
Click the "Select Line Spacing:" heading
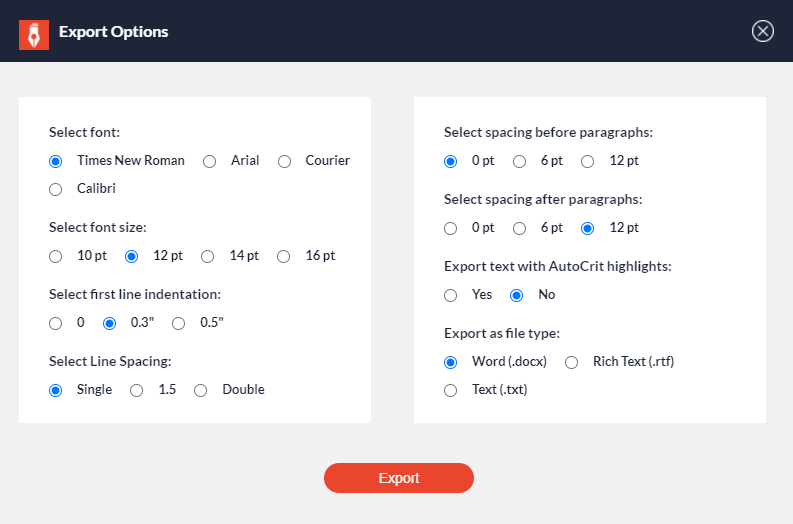[x=110, y=362]
